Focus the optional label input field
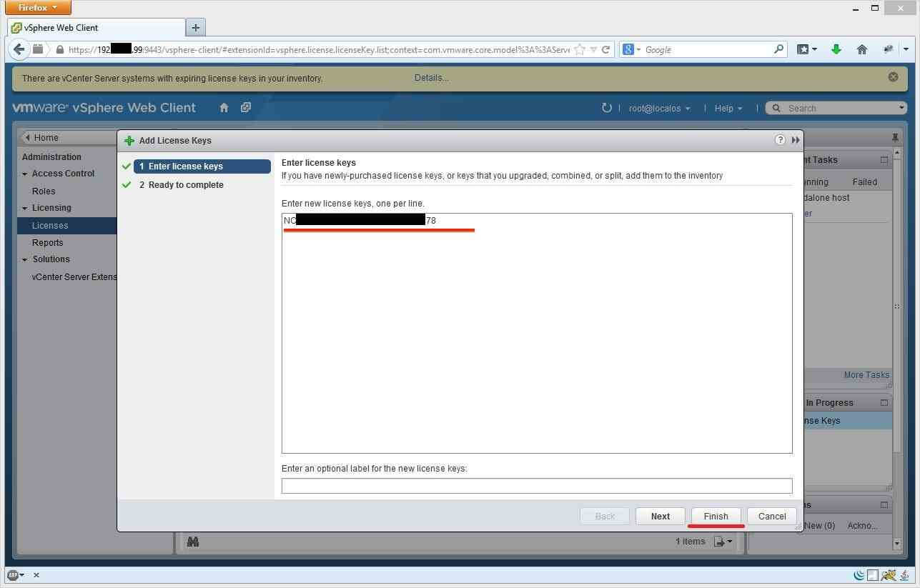920x588 pixels. [x=537, y=486]
